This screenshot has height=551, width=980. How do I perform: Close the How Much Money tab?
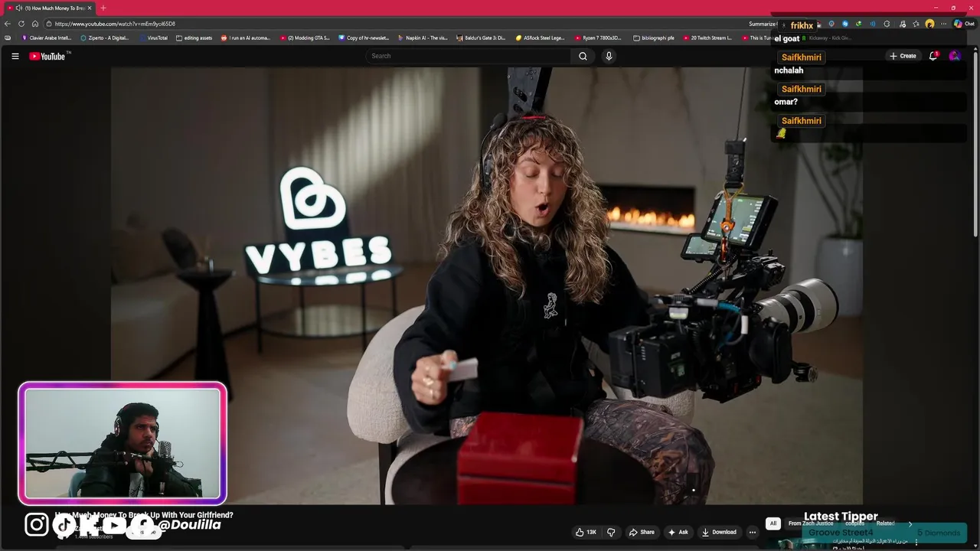coord(90,8)
